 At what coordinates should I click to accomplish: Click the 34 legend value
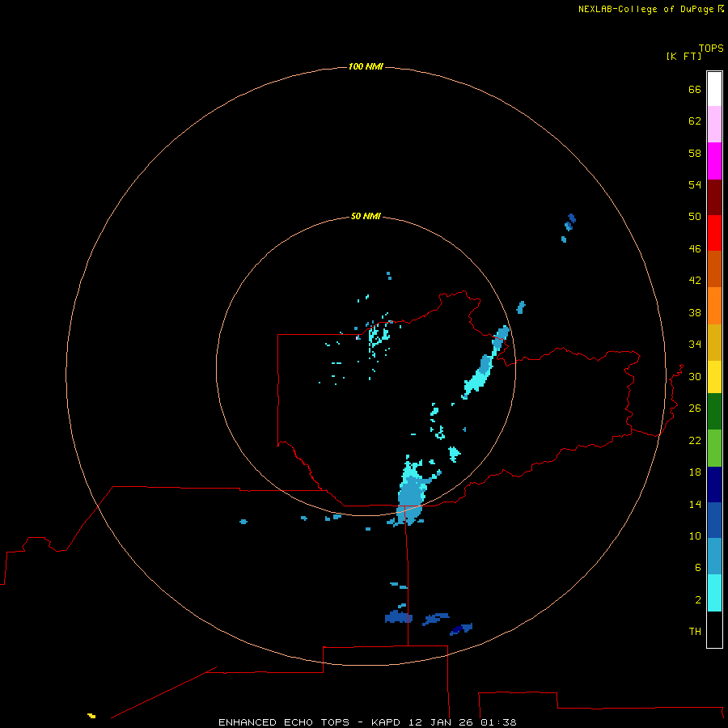click(695, 345)
